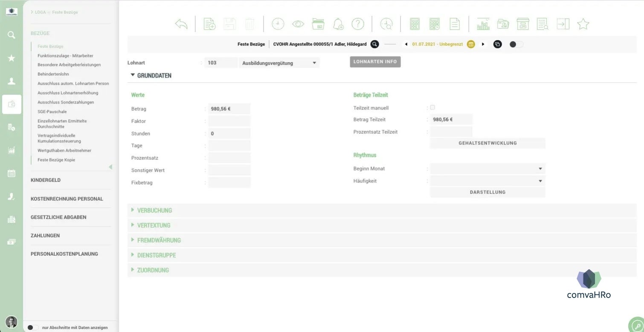The width and height of the screenshot is (644, 332).
Task: Click the delete trash bin icon
Action: tap(249, 24)
